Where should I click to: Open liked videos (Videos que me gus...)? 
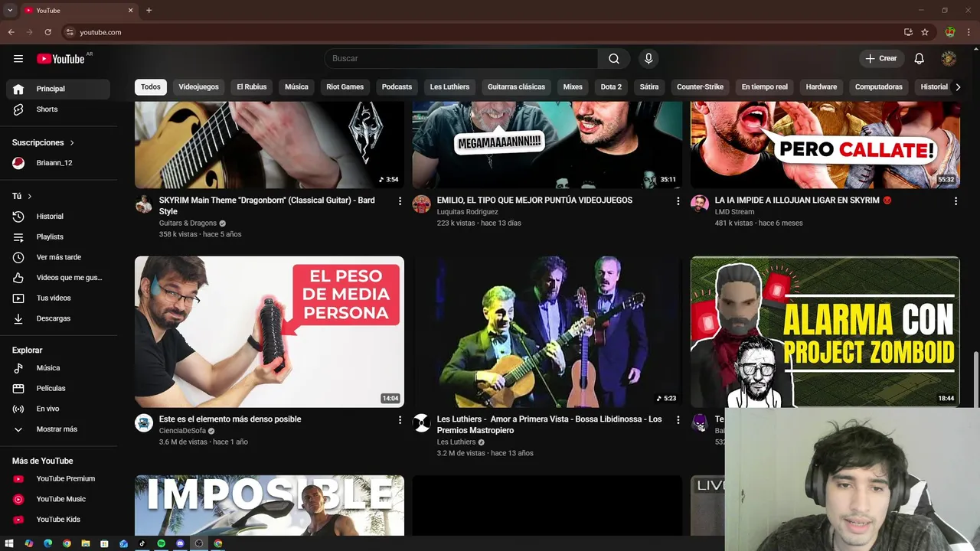58,278
